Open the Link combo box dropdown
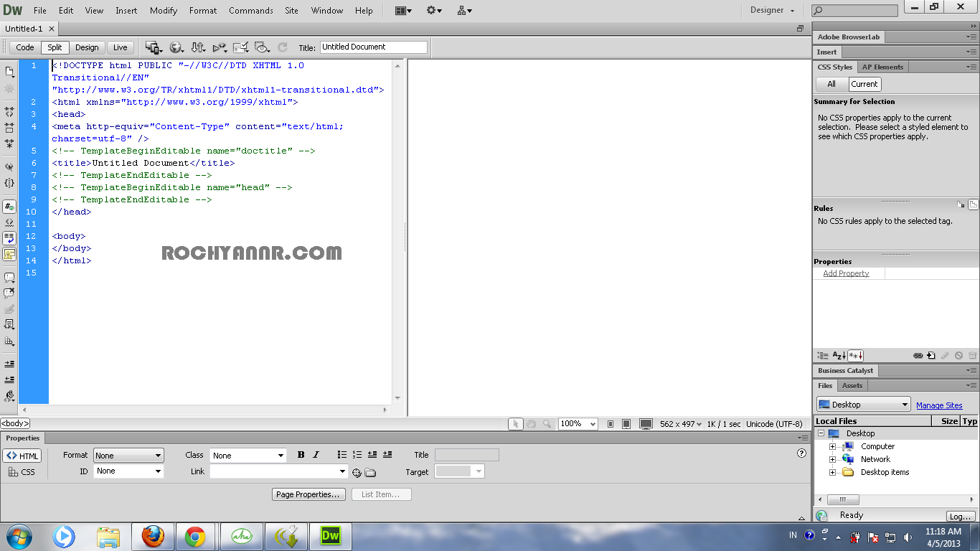 click(342, 471)
